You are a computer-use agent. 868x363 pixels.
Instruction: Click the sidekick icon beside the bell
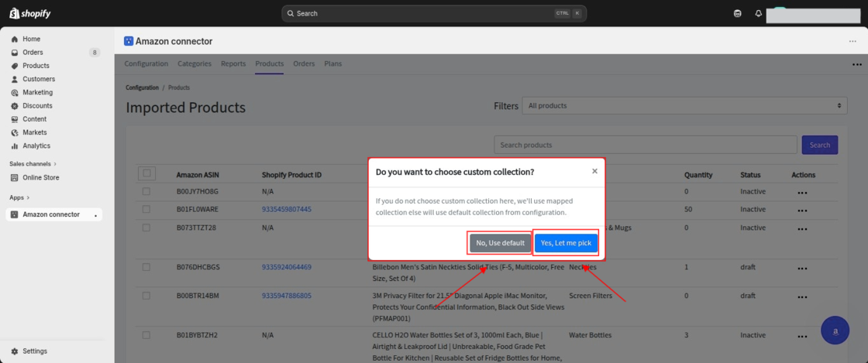[x=737, y=13]
